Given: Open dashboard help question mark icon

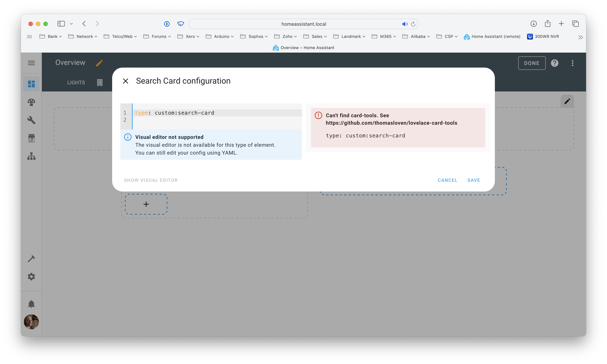Looking at the screenshot, I should pyautogui.click(x=554, y=63).
